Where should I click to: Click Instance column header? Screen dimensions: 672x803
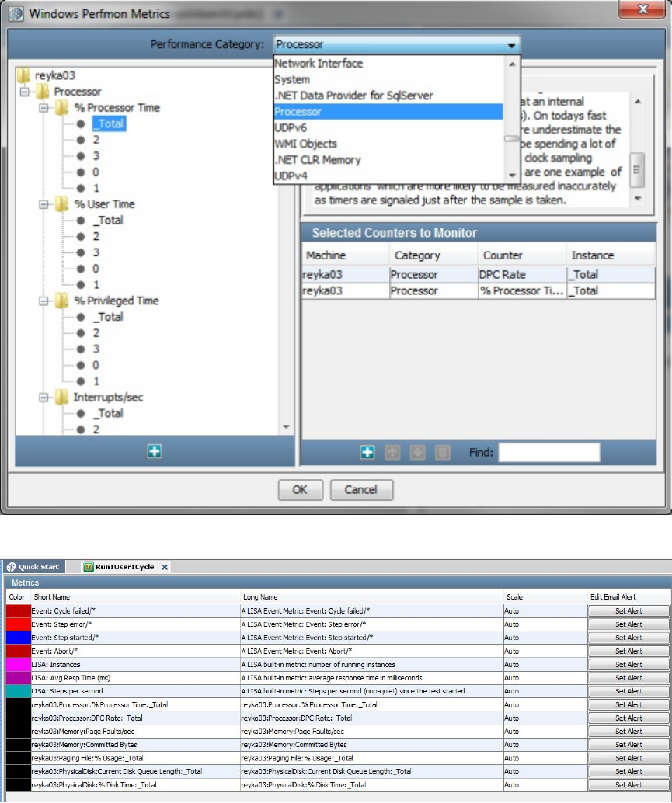(x=611, y=255)
